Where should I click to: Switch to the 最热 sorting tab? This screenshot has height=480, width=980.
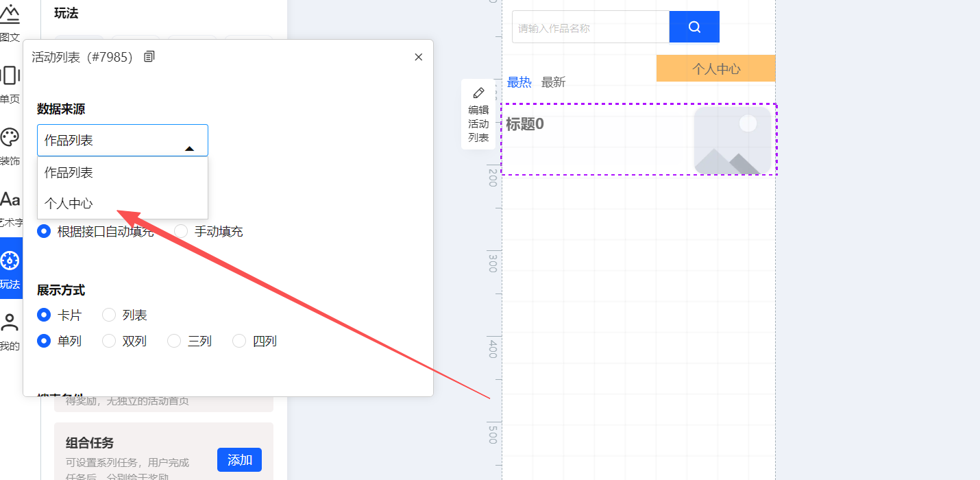click(x=519, y=82)
